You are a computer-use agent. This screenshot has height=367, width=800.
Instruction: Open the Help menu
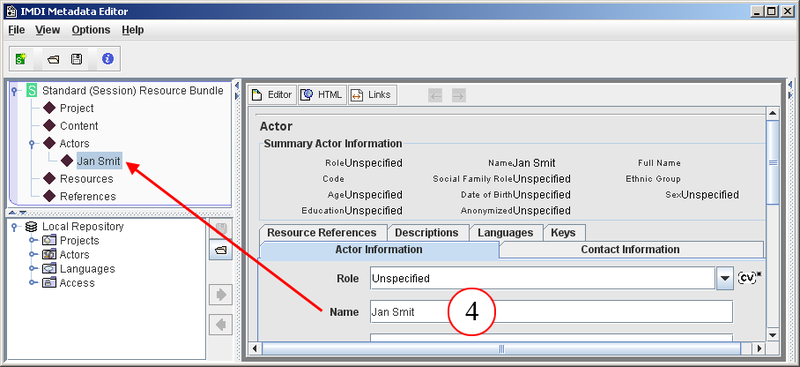pyautogui.click(x=133, y=30)
